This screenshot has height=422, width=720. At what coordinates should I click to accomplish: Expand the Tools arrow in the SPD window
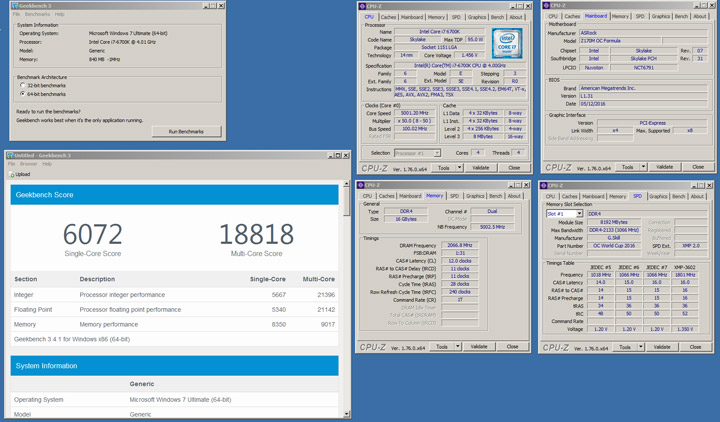[641, 347]
